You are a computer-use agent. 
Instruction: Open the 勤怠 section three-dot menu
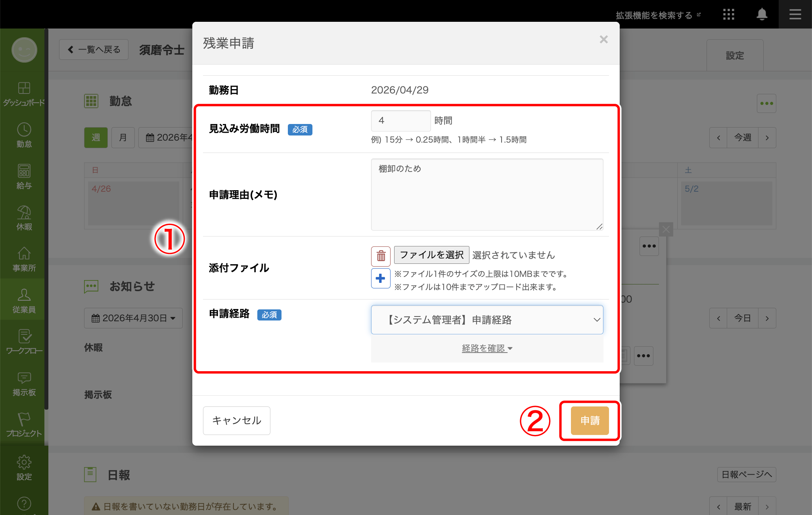766,103
